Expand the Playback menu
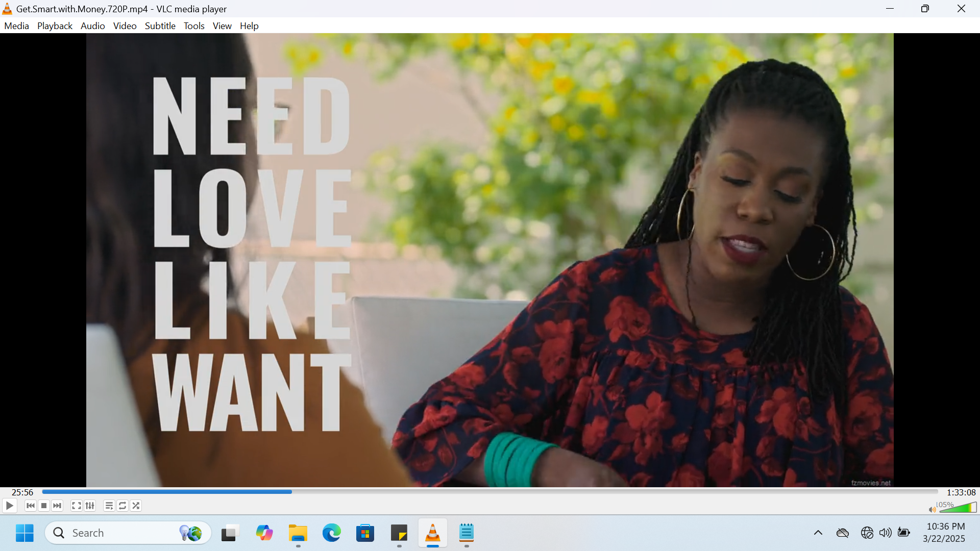Viewport: 980px width, 551px height. [x=55, y=26]
